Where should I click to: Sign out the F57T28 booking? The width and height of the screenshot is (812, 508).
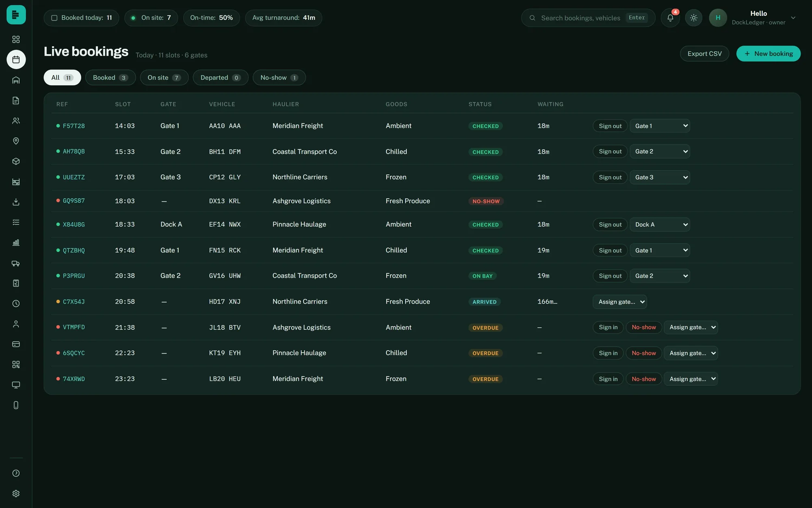(610, 126)
